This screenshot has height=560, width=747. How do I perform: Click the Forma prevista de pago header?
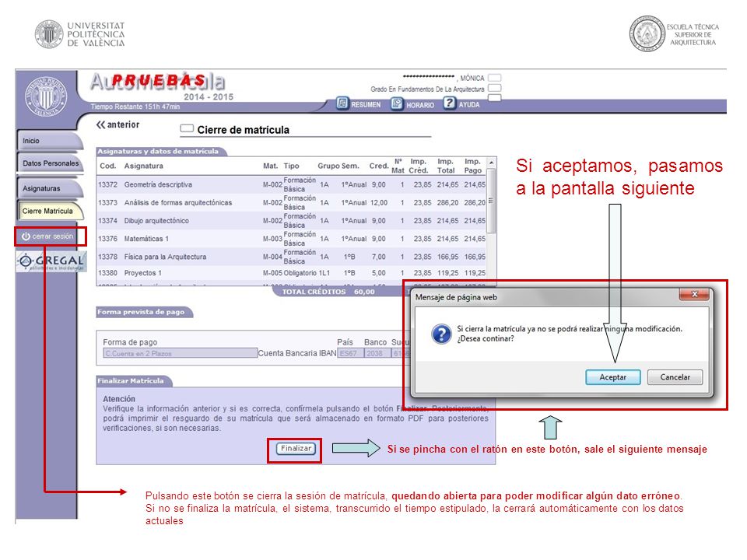pos(141,313)
